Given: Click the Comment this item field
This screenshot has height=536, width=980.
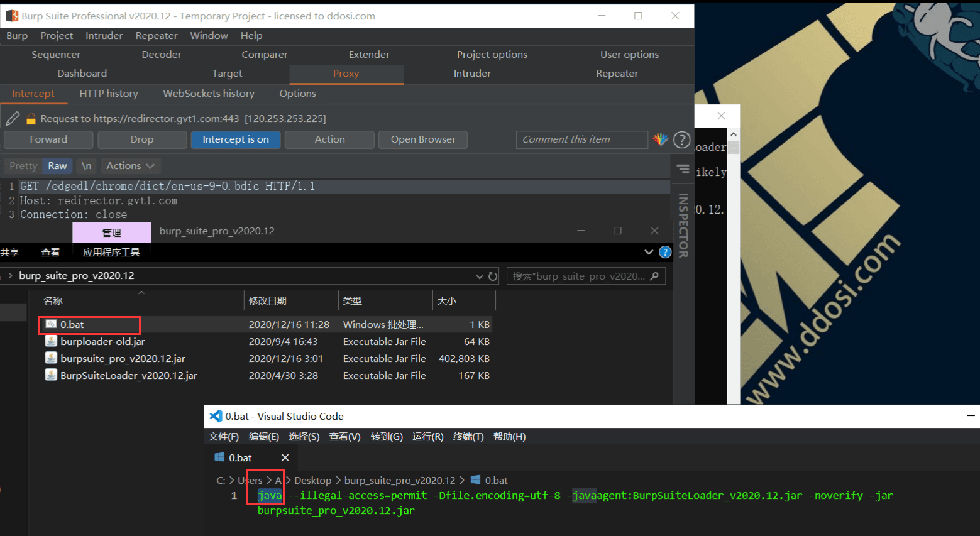Looking at the screenshot, I should [582, 139].
